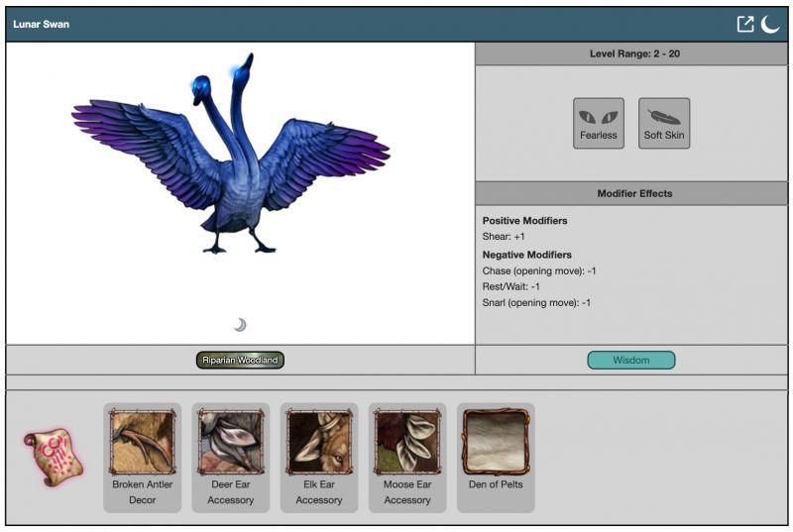Screen dimensions: 793x532
Task: Open the Deer Ear Accessory item
Action: click(231, 443)
